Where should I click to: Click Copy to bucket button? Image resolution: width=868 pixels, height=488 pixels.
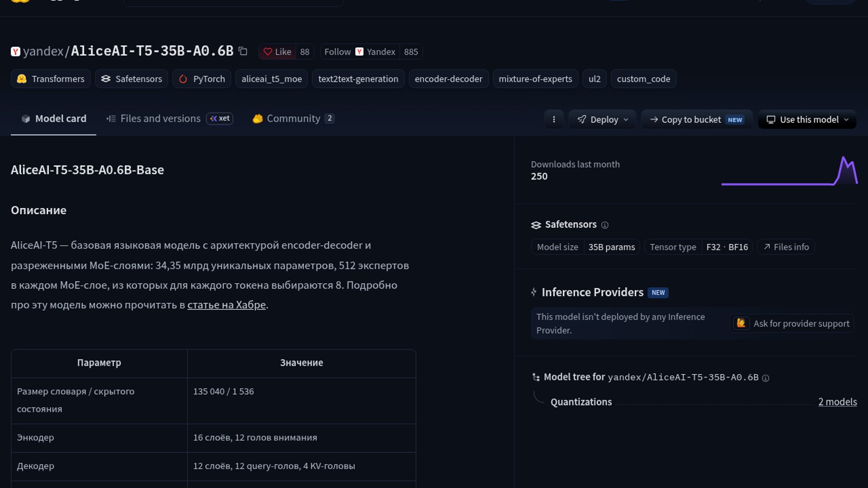tap(697, 119)
